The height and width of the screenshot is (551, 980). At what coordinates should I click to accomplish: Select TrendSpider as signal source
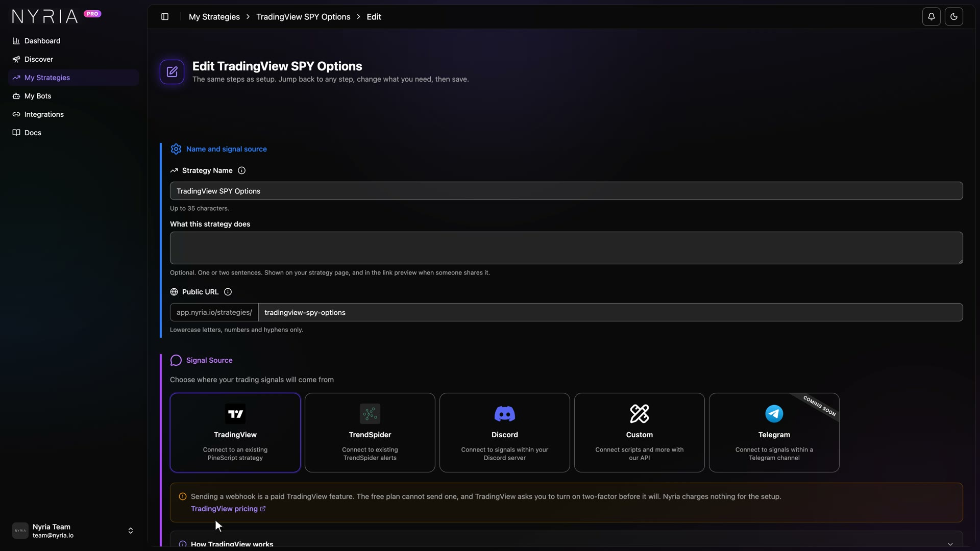click(370, 433)
